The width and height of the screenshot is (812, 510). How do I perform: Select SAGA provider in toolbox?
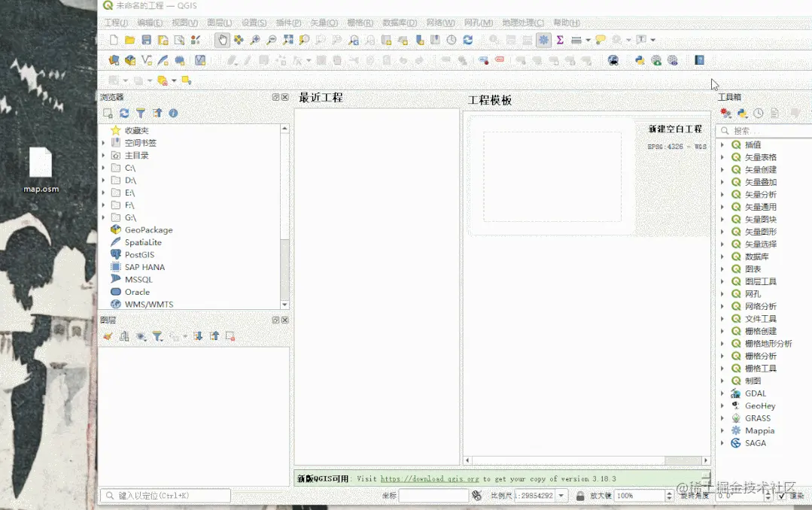(x=755, y=443)
